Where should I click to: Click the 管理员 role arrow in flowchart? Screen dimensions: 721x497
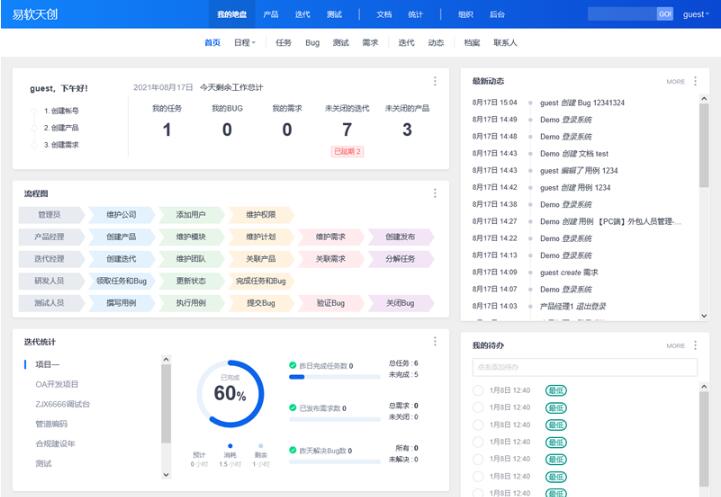pos(52,215)
